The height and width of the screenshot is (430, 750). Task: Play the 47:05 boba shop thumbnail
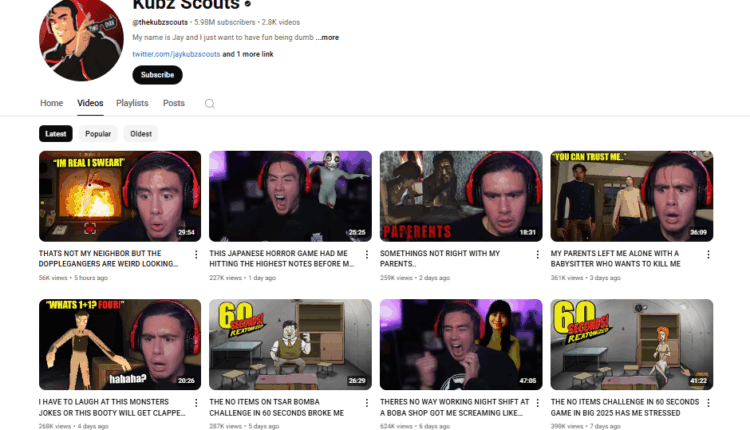[461, 344]
